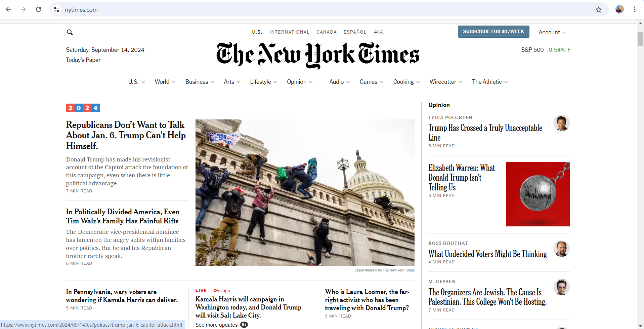644x329 pixels.
Task: Open Lydia Polgreen's author photo
Action: click(x=561, y=123)
